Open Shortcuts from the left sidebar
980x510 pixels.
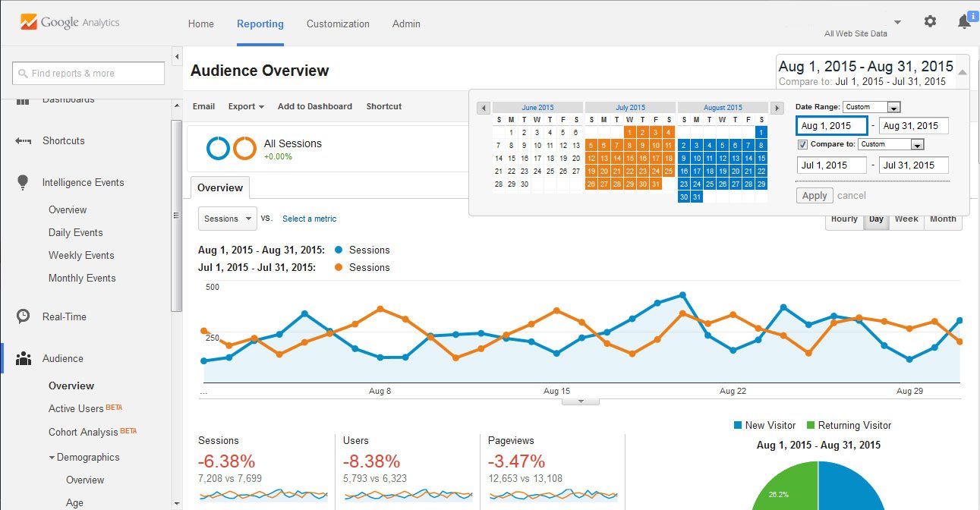(62, 140)
